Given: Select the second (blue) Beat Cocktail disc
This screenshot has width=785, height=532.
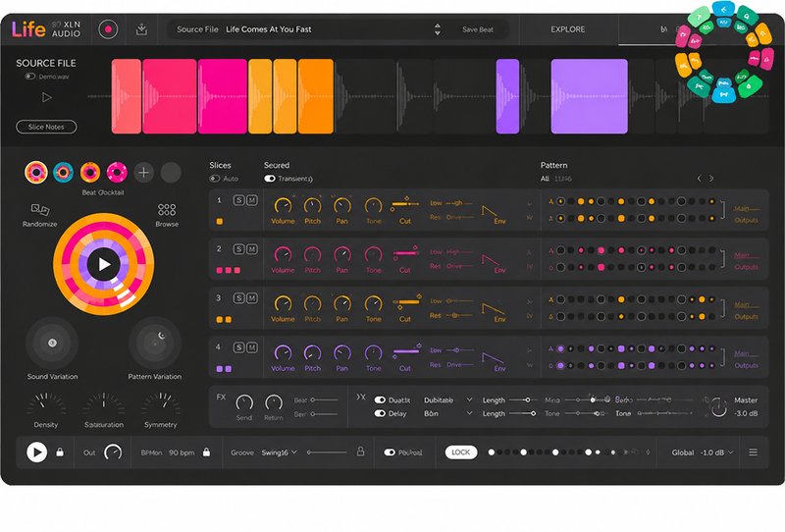Looking at the screenshot, I should coord(63,173).
